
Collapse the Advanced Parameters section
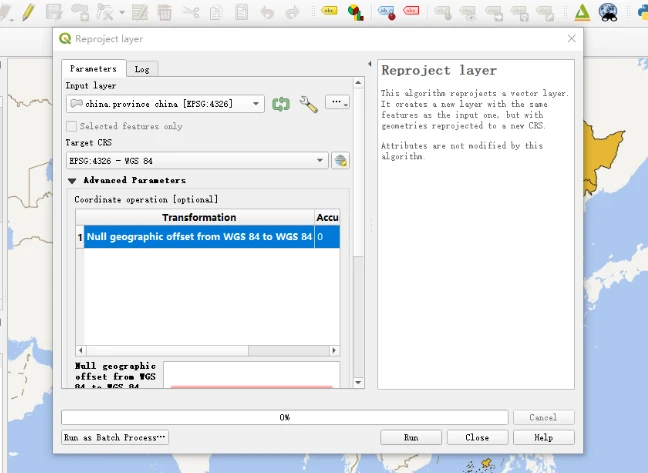tap(72, 181)
